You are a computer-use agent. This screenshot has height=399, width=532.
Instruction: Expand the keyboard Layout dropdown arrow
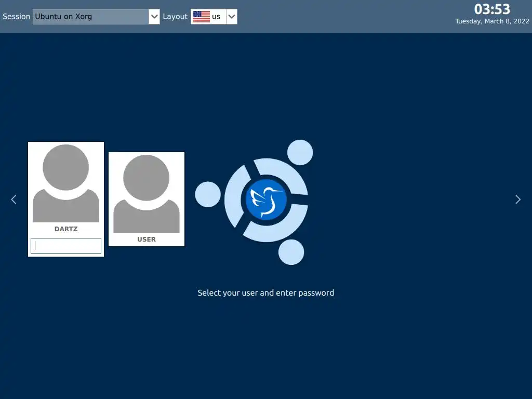[231, 17]
